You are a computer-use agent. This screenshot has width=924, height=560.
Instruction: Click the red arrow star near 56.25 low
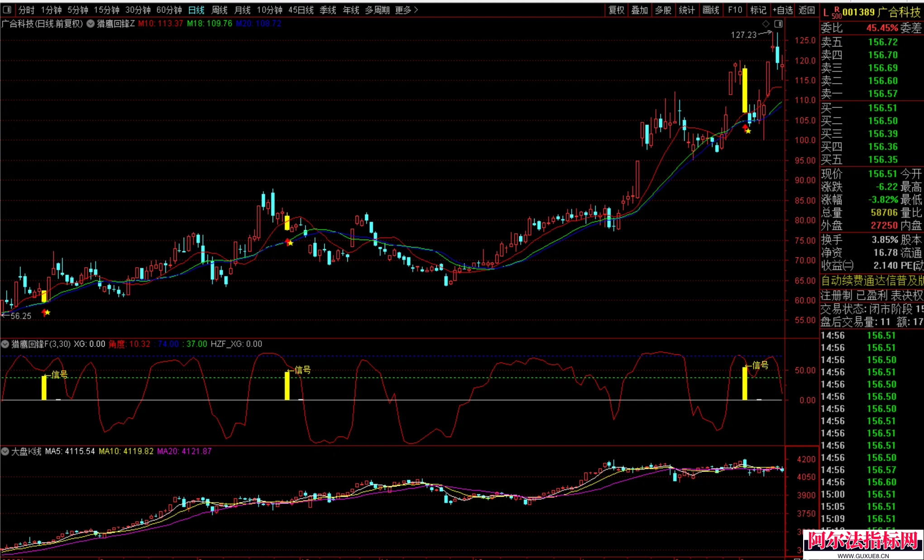coord(46,312)
